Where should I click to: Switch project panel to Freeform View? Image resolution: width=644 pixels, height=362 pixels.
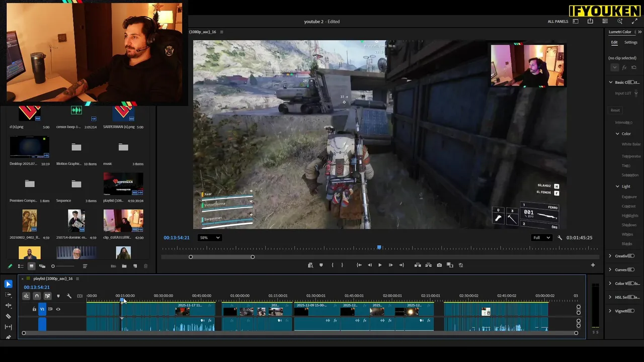click(x=42, y=266)
